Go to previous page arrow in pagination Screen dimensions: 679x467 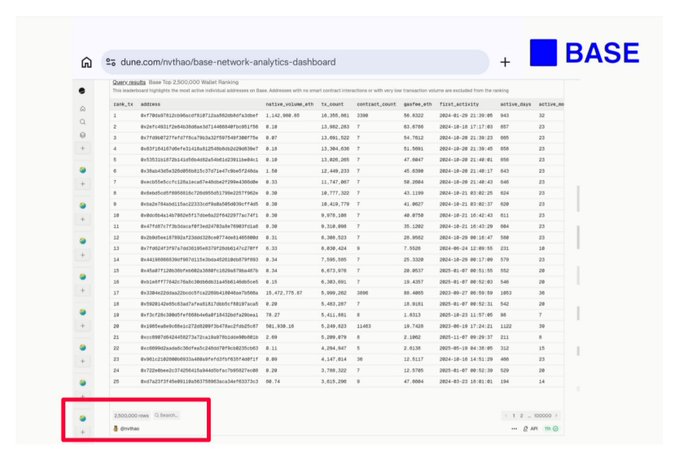(x=506, y=415)
